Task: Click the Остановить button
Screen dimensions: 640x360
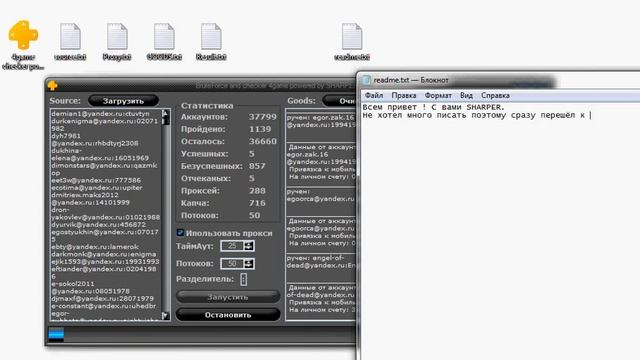Action: pos(228,315)
